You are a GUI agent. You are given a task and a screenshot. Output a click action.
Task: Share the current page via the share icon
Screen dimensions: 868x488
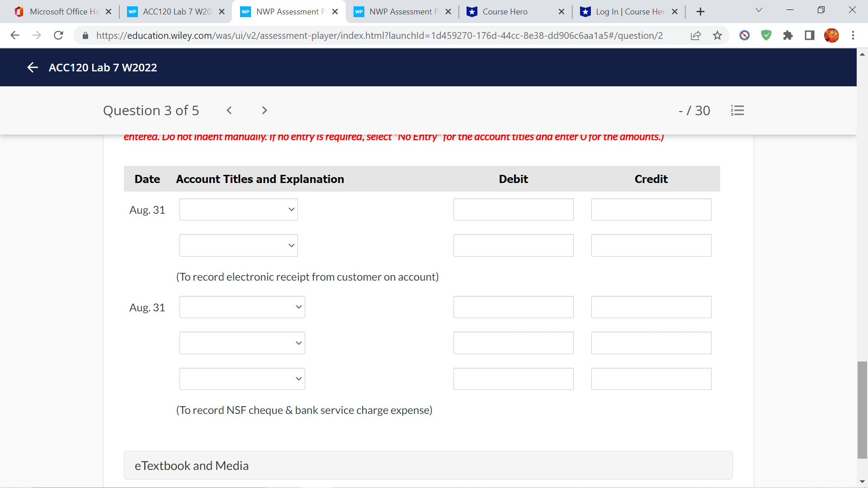tap(696, 35)
